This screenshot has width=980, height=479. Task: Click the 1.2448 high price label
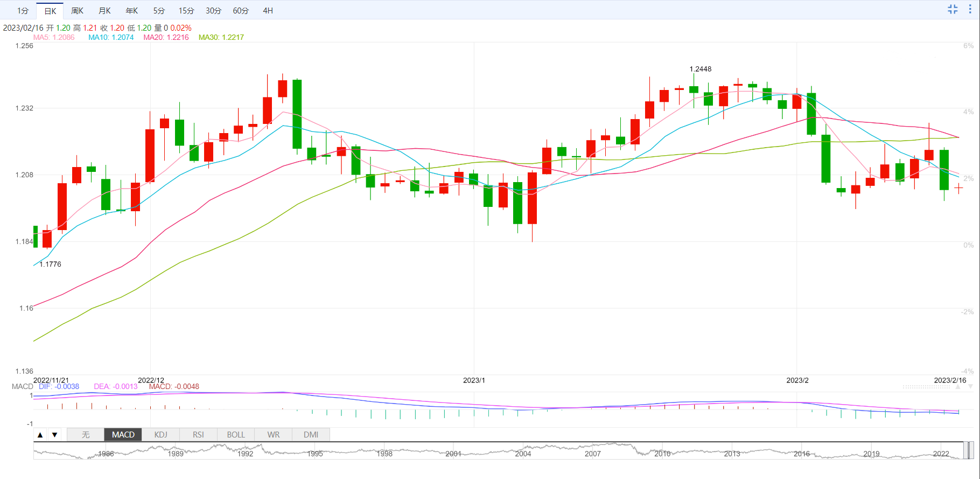click(x=701, y=69)
